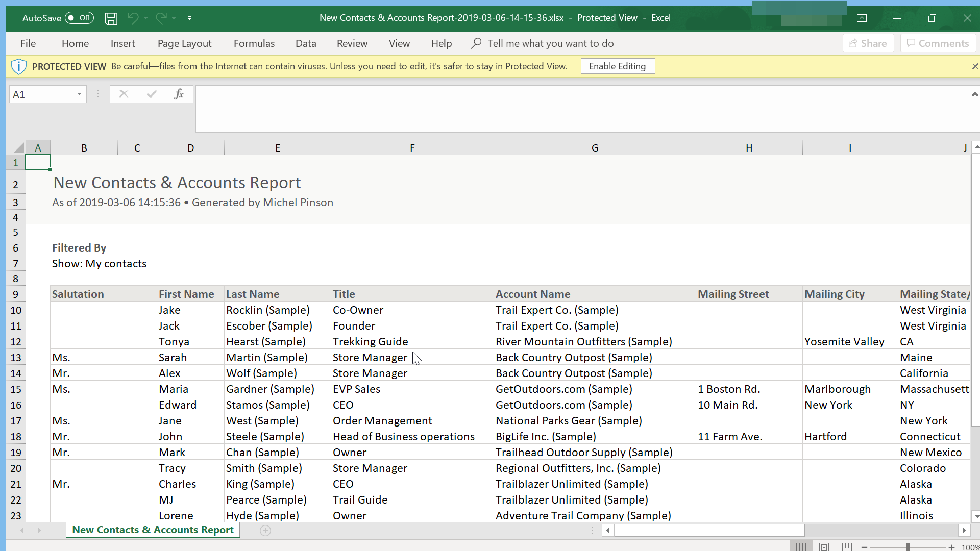Dismiss the Protected View warning bar
Image resolution: width=980 pixels, height=551 pixels.
975,66
